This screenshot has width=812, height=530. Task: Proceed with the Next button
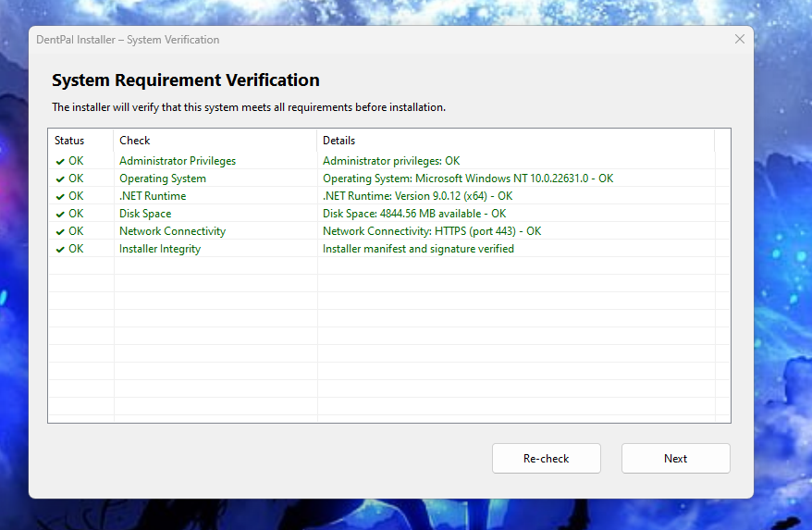(675, 458)
